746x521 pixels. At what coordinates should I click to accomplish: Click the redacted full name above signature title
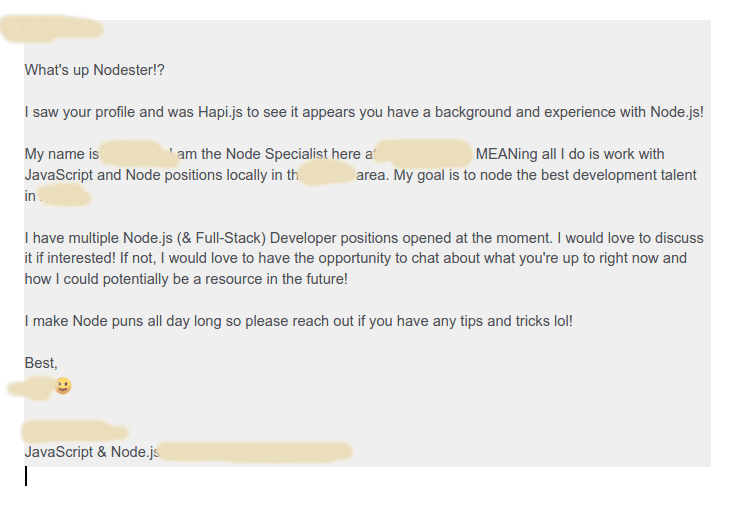[75, 432]
